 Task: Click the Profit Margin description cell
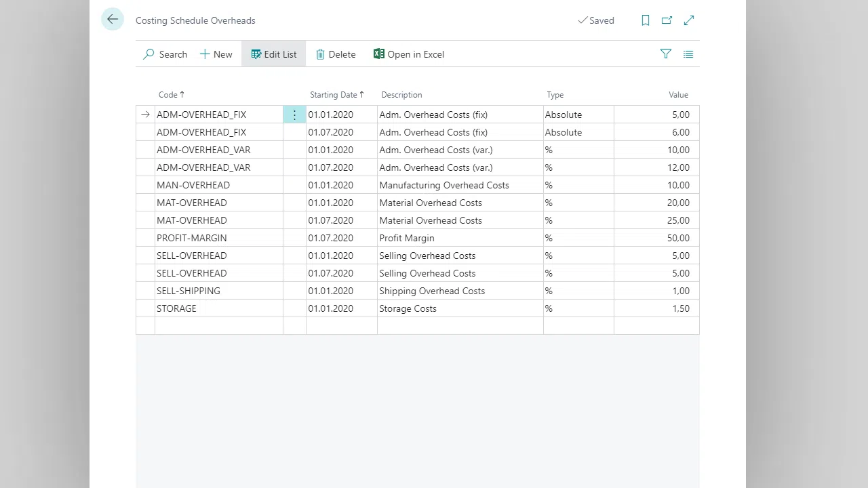click(460, 238)
